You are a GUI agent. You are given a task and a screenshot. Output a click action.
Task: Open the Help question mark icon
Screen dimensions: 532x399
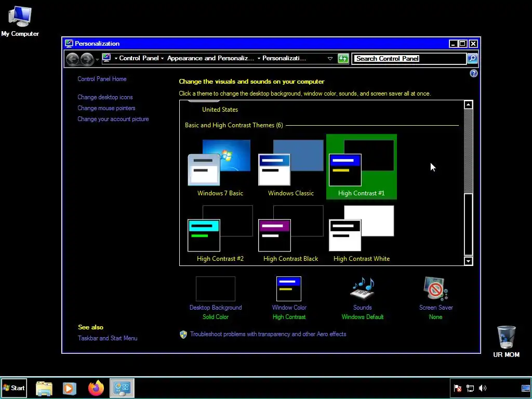click(474, 73)
